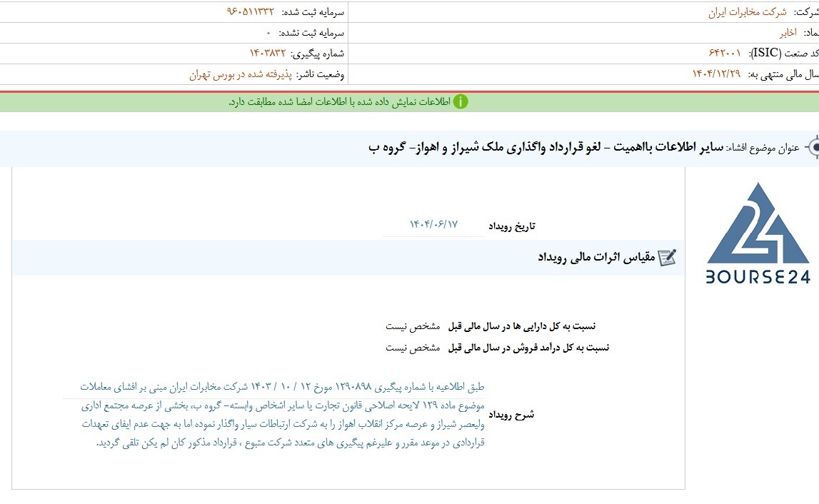Image resolution: width=819 pixels, height=504 pixels.
Task: Click the تاریخ رویداد label
Action: tap(512, 226)
